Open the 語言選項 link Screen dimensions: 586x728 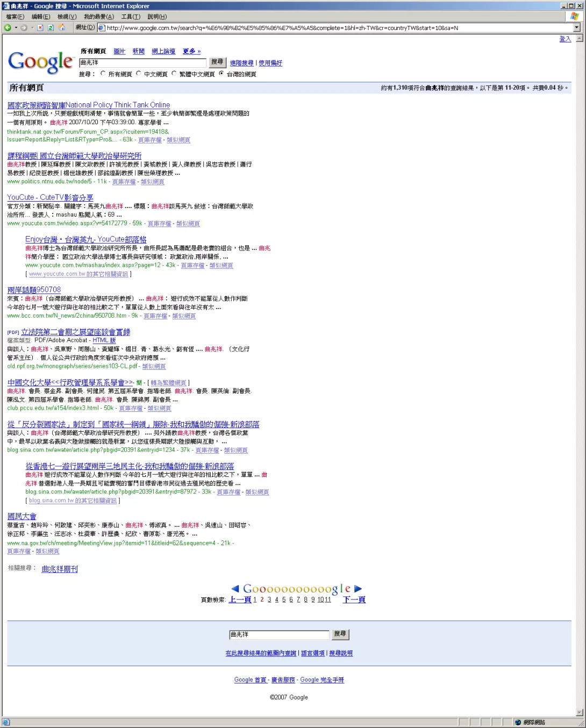(313, 653)
